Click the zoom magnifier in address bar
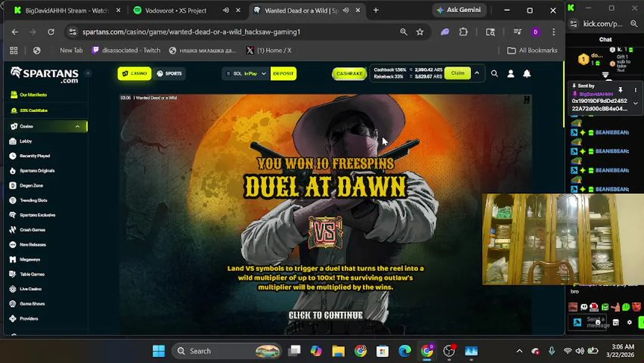This screenshot has width=644, height=363. (x=404, y=32)
